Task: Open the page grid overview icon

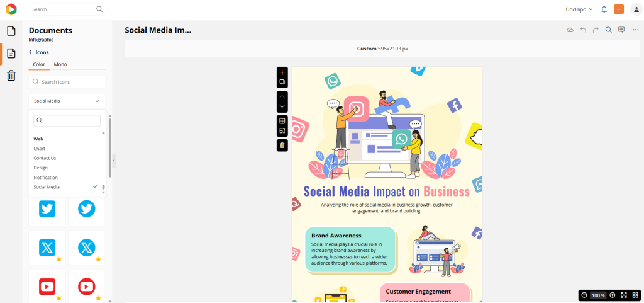Action: tap(635, 295)
